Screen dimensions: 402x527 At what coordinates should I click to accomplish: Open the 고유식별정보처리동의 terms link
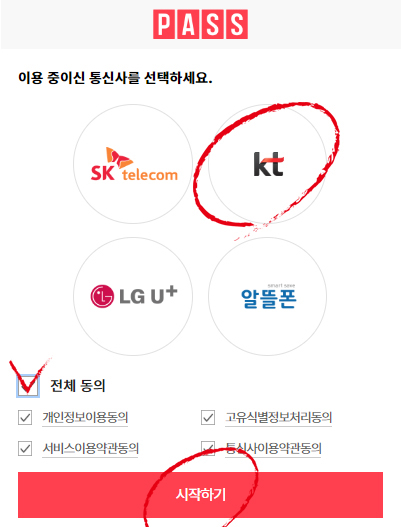click(x=278, y=417)
